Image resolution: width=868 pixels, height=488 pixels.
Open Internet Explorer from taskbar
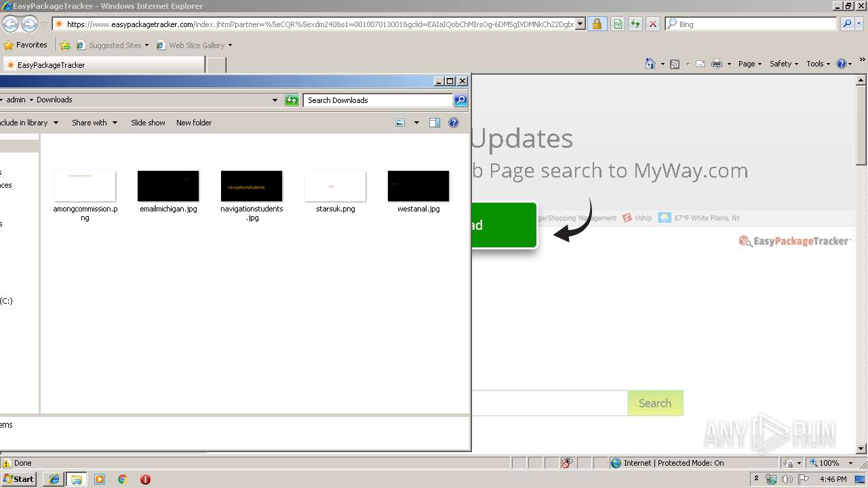click(54, 479)
